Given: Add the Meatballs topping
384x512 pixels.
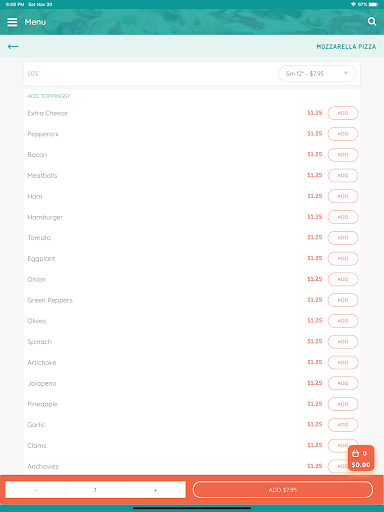Looking at the screenshot, I should [x=343, y=175].
